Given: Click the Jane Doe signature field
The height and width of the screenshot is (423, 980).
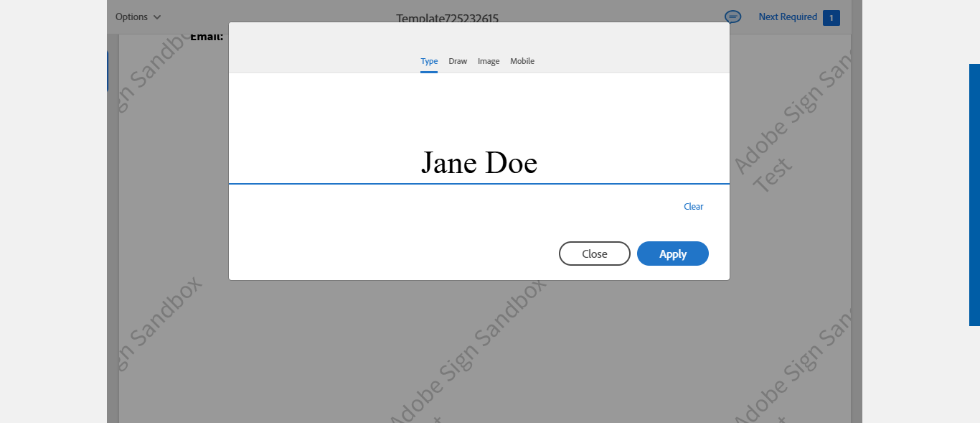Looking at the screenshot, I should (479, 163).
